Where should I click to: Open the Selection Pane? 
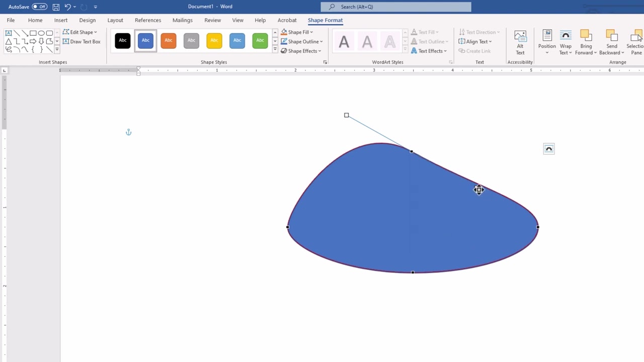tap(636, 43)
